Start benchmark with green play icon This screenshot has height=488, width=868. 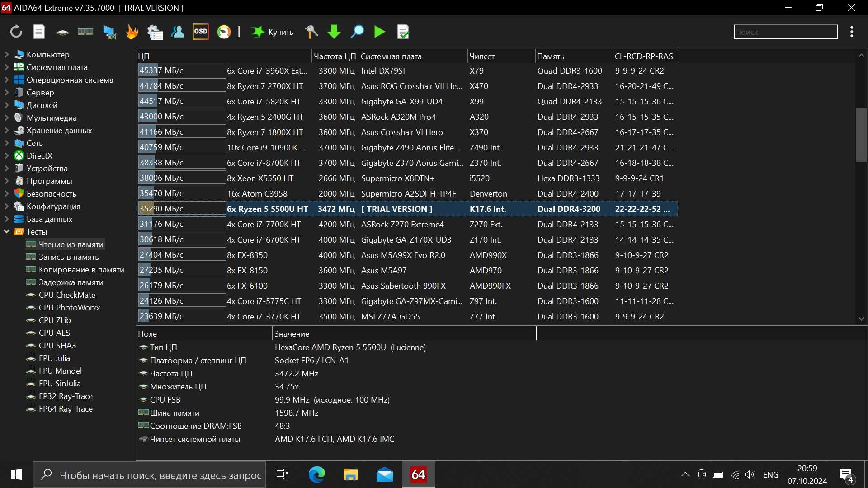(380, 32)
